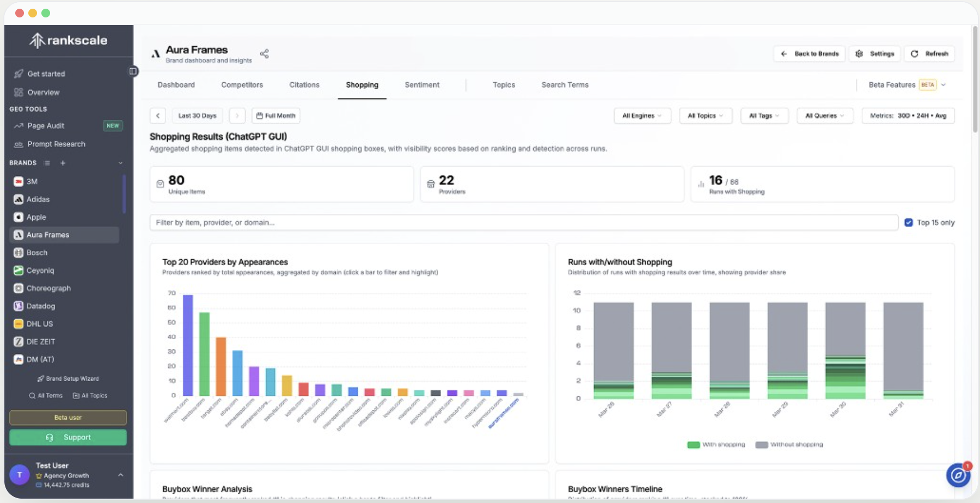Select the DHL US brand logo
Viewport: 980px width, 503px height.
(x=19, y=324)
